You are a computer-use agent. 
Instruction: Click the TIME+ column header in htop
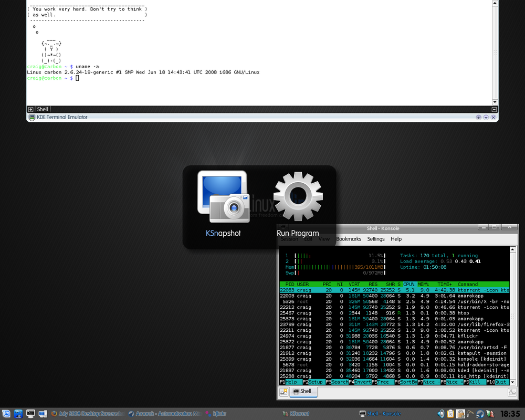coord(445,284)
